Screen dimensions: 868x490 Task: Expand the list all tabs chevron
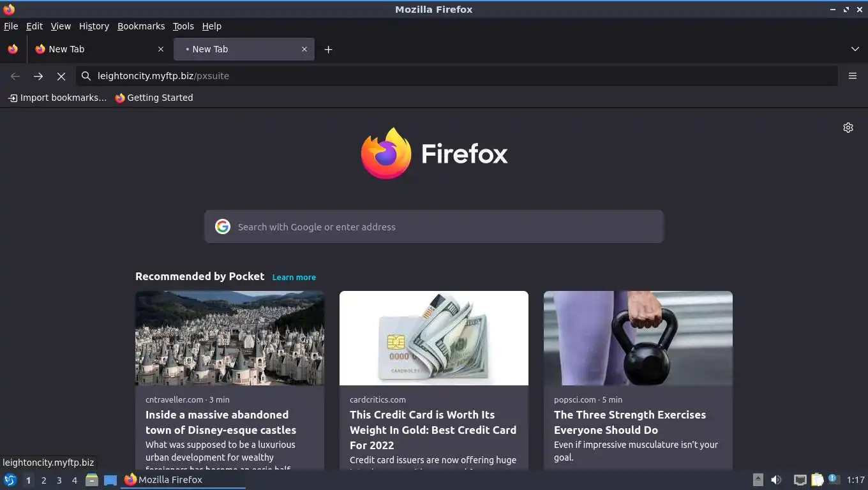[x=855, y=49]
